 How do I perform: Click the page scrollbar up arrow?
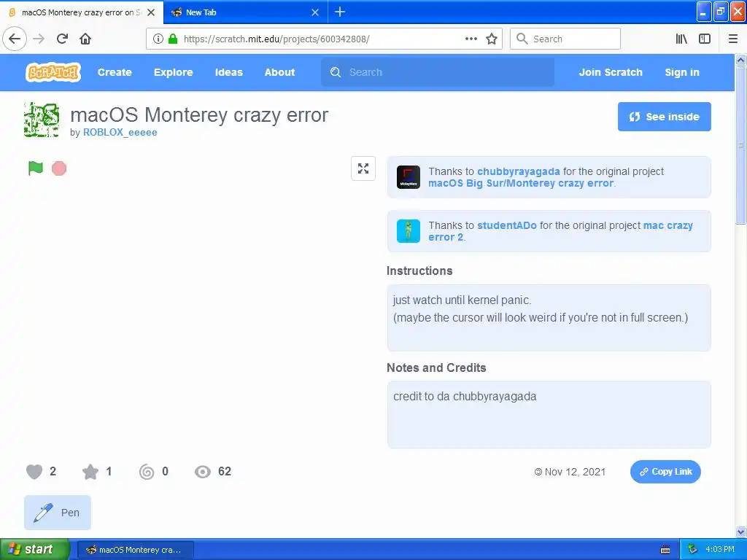pos(740,60)
